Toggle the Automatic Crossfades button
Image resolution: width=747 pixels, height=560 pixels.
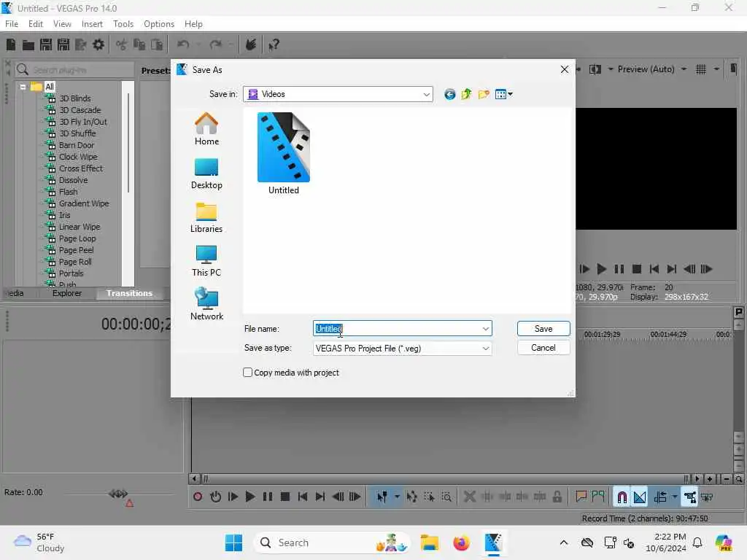(x=639, y=497)
